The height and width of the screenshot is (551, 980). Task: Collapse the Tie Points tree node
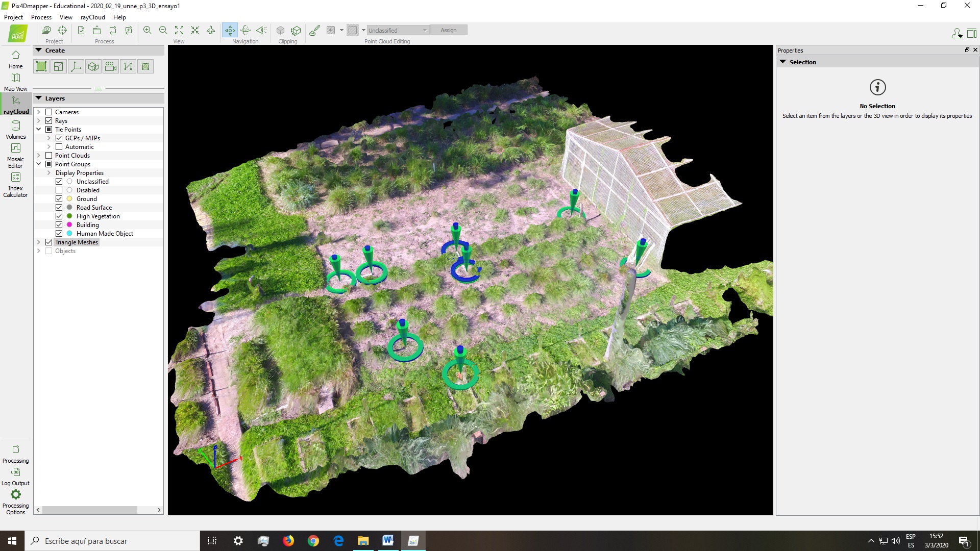(x=39, y=130)
